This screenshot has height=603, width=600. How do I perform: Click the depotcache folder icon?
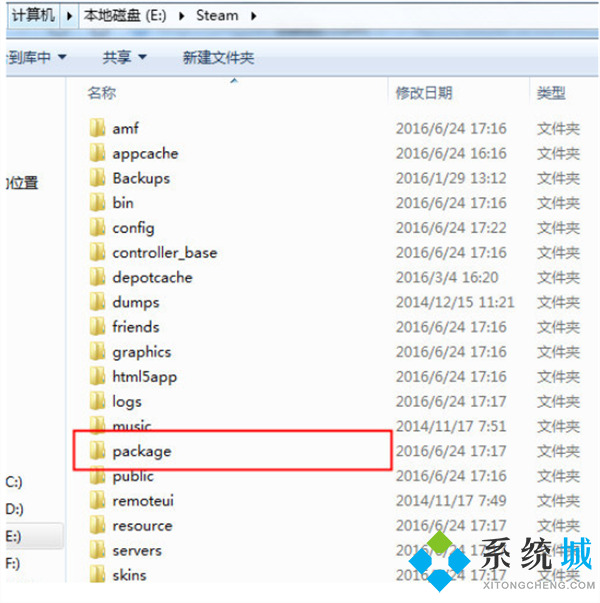[97, 278]
